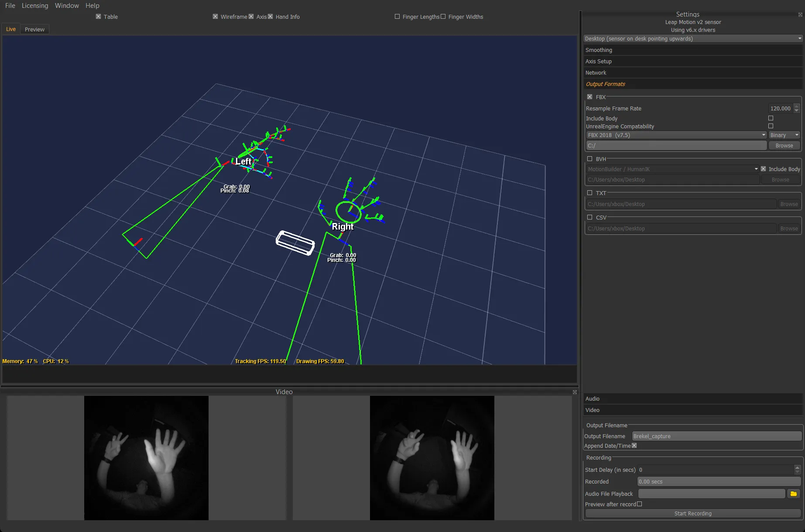Click the FBX output path field
805x532 pixels.
click(676, 146)
